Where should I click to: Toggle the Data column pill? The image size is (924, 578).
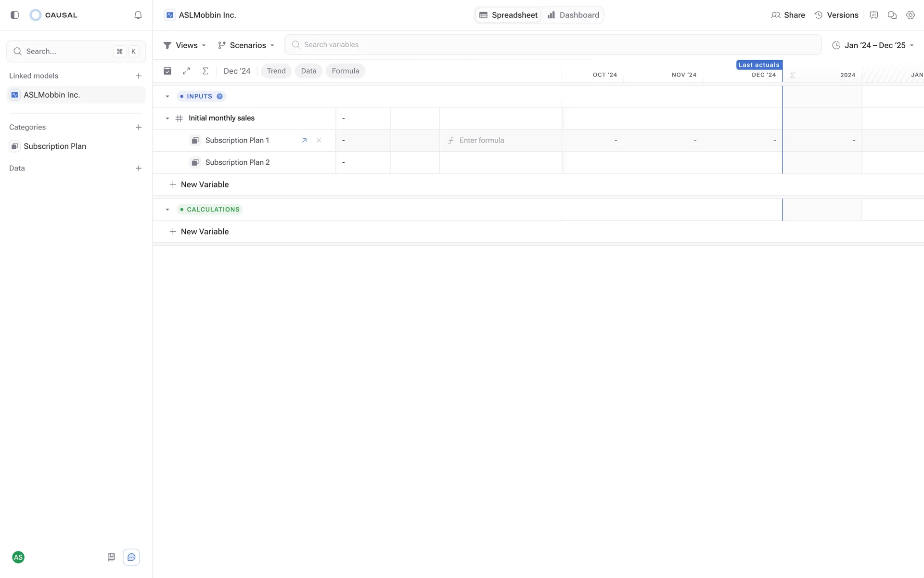click(x=308, y=71)
